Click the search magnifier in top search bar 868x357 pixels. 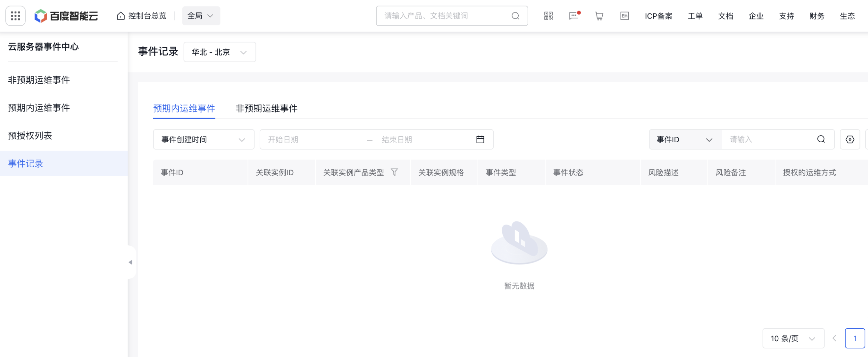point(515,16)
